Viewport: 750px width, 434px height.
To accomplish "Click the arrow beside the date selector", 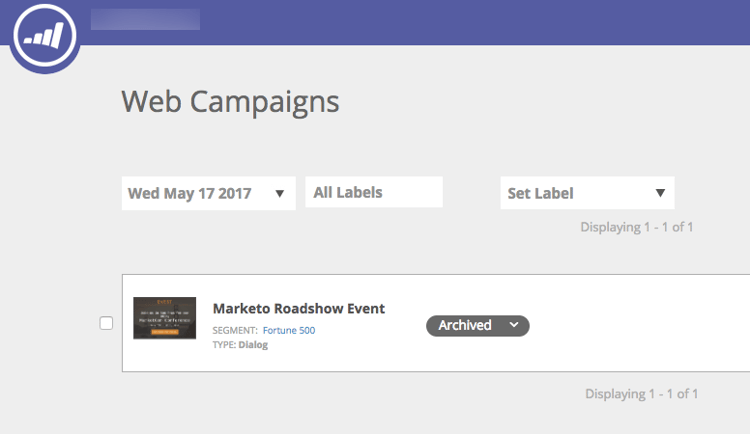I will click(280, 193).
